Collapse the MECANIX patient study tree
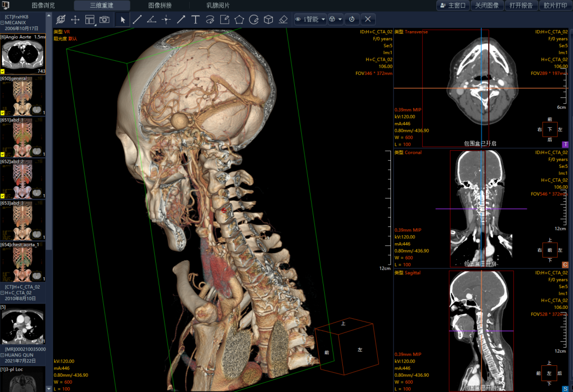Screen dimensions: 573x392 point(2,23)
